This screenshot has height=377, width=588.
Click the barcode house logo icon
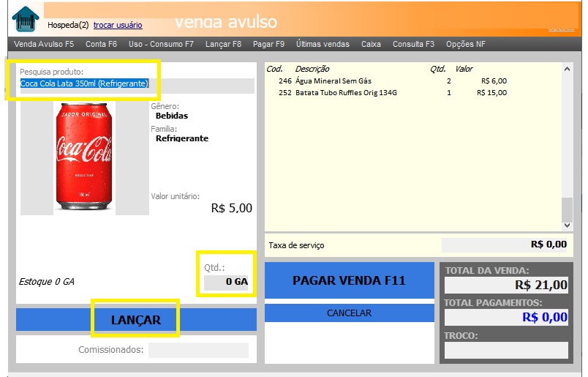[x=25, y=19]
